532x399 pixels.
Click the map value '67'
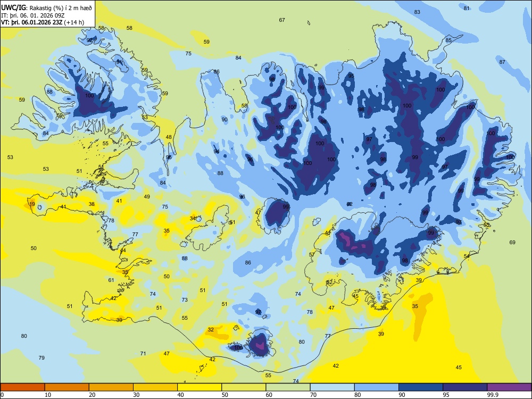click(x=282, y=20)
